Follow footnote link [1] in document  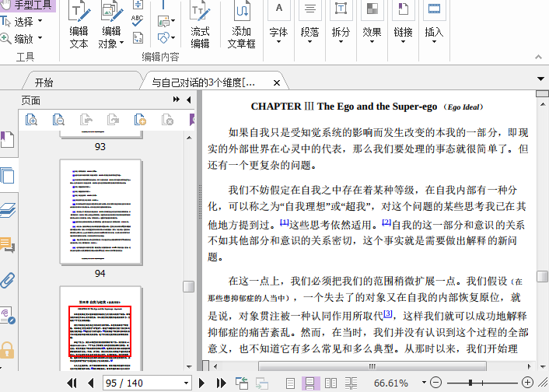pos(284,222)
